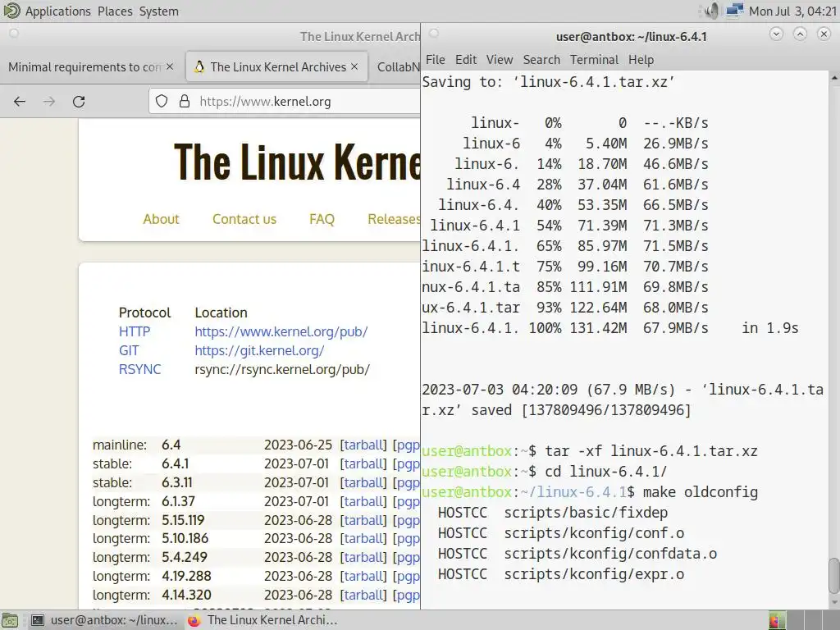The height and width of the screenshot is (630, 840).
Task: Click tarball link for longterm 4.14.320
Action: [363, 595]
